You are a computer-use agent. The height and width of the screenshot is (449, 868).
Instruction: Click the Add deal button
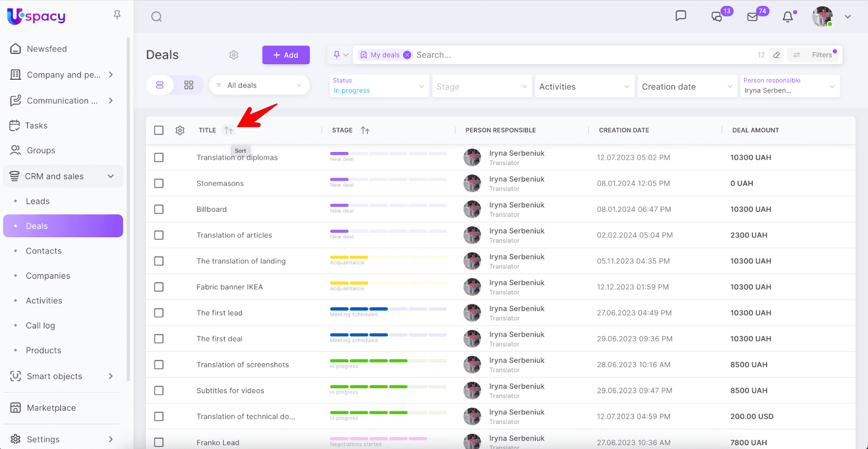286,55
